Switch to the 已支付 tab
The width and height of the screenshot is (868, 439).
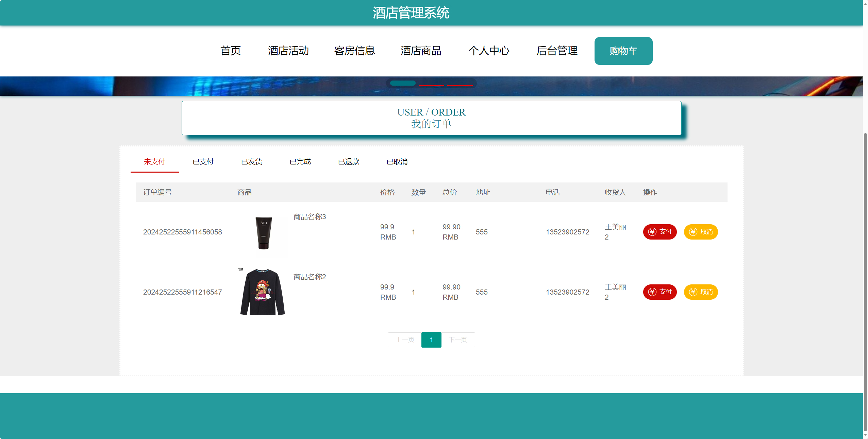click(203, 162)
